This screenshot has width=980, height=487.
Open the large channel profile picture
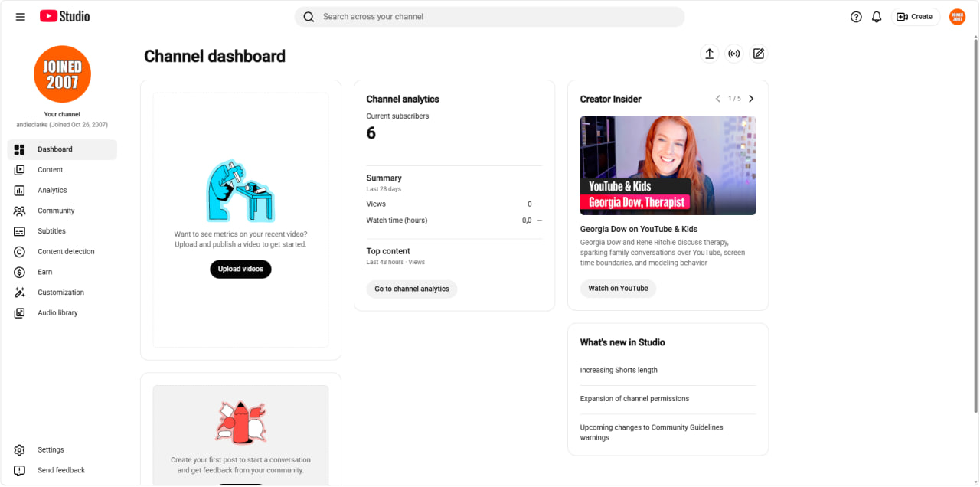click(62, 74)
